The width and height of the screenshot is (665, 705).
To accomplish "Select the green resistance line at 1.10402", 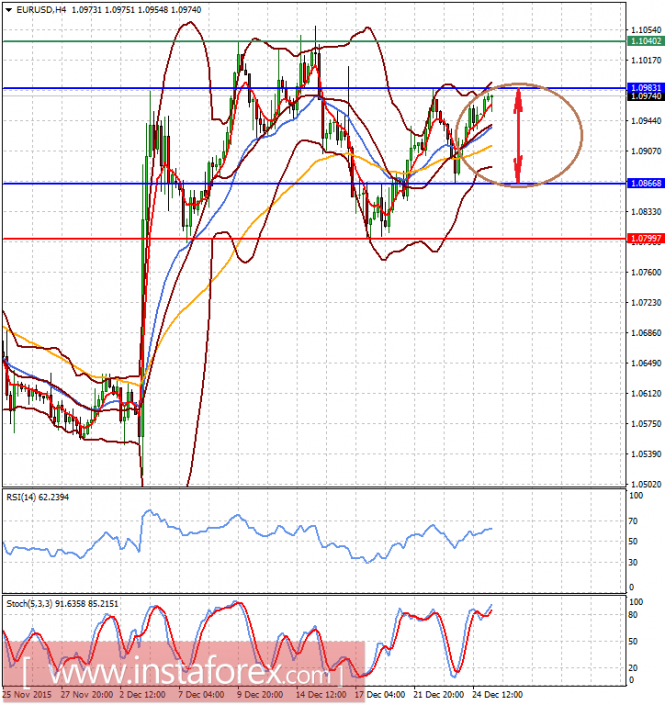I will (x=314, y=41).
